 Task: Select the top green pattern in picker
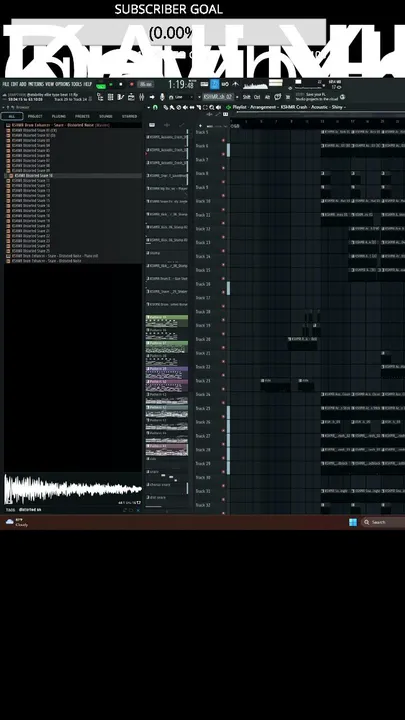167,321
